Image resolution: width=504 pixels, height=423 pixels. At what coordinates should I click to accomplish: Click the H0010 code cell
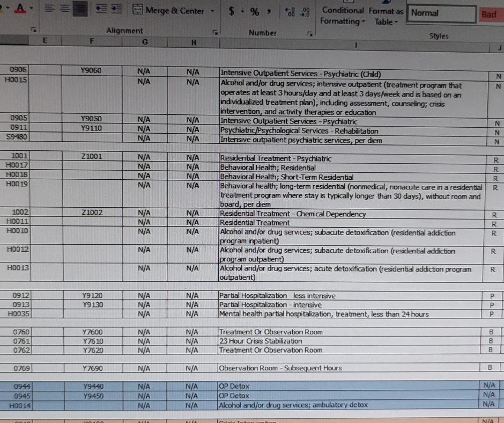coord(15,235)
